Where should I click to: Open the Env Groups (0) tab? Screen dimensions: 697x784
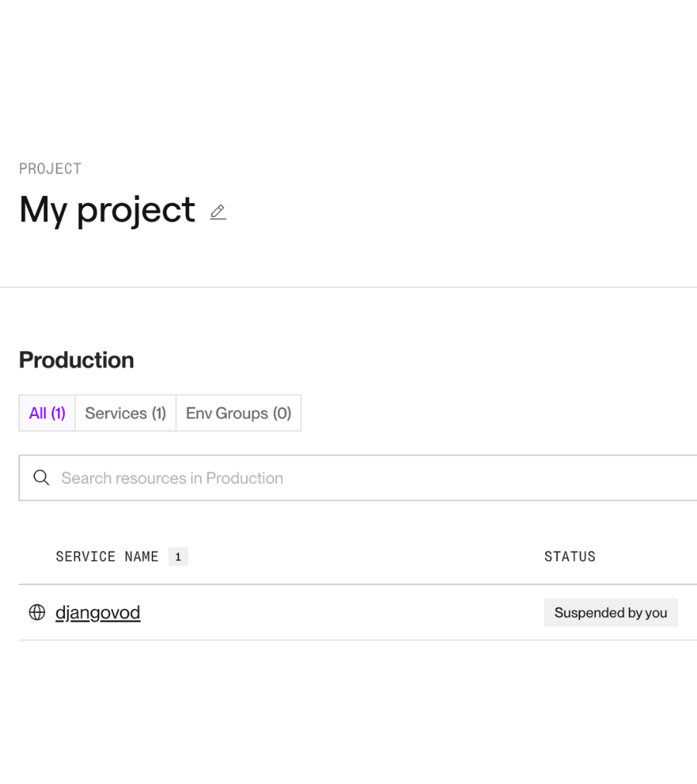239,413
